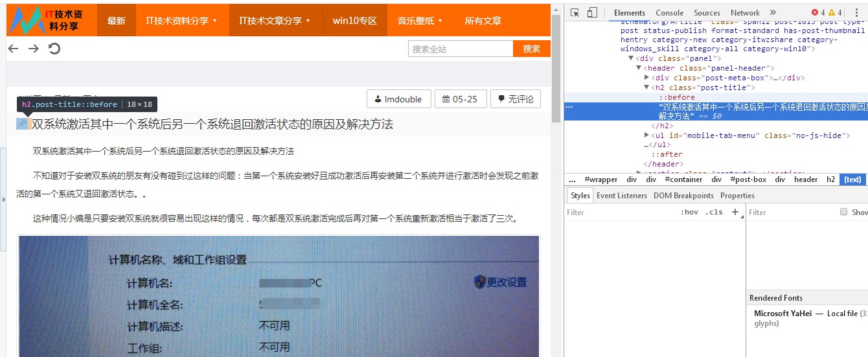Click the #wrapper breadcrumb item
Image resolution: width=868 pixels, height=357 pixels.
point(600,179)
